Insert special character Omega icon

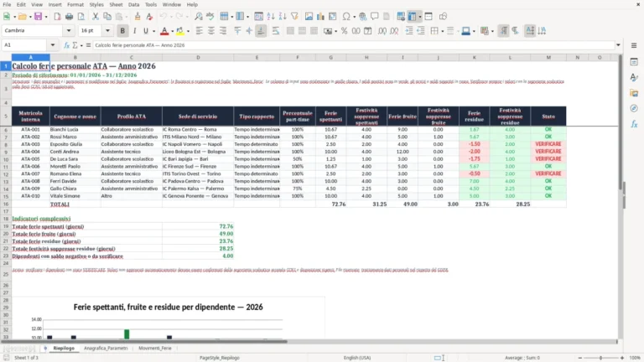click(x=346, y=17)
